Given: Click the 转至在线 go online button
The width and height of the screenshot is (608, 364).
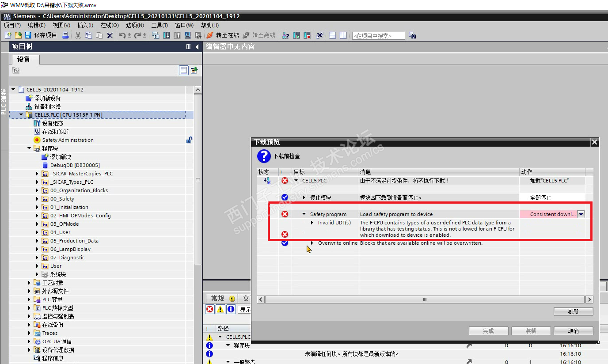Looking at the screenshot, I should (223, 35).
